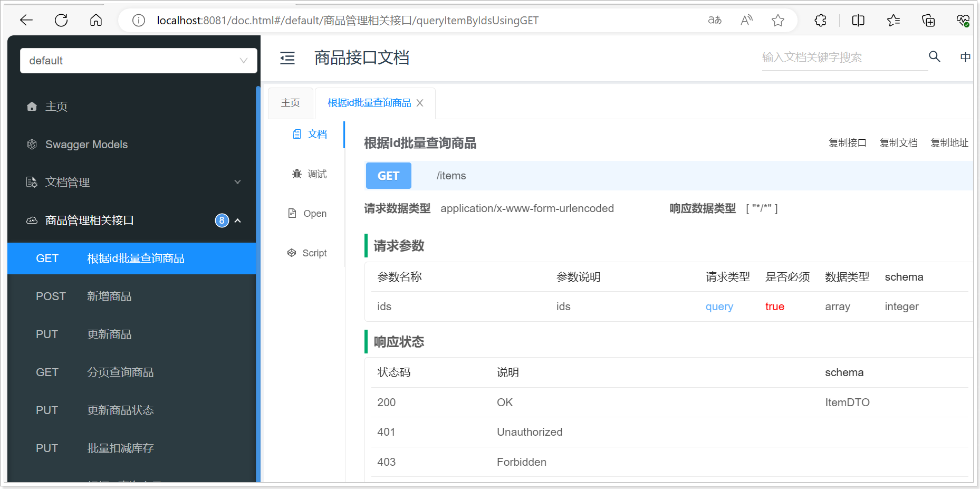This screenshot has width=980, height=489.
Task: Add page to favorites with star icon
Action: click(778, 21)
